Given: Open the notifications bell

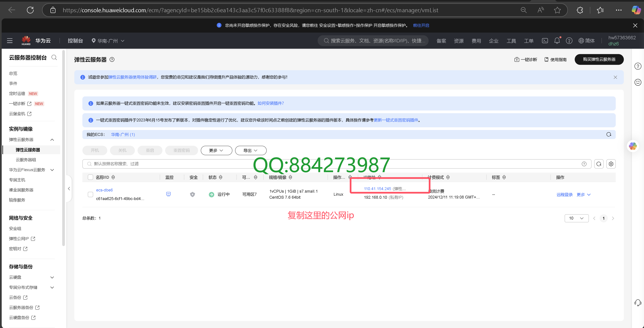Looking at the screenshot, I should click(x=557, y=41).
